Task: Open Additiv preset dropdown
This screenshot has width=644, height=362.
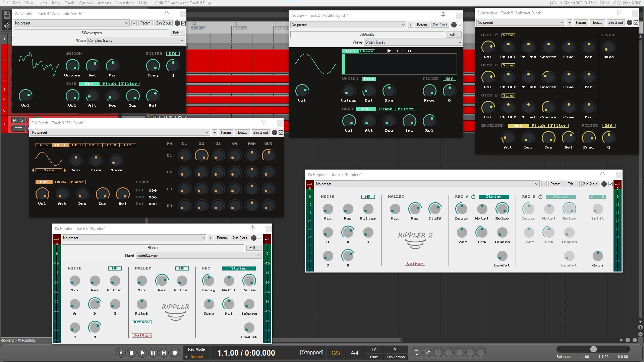Action: [x=348, y=25]
